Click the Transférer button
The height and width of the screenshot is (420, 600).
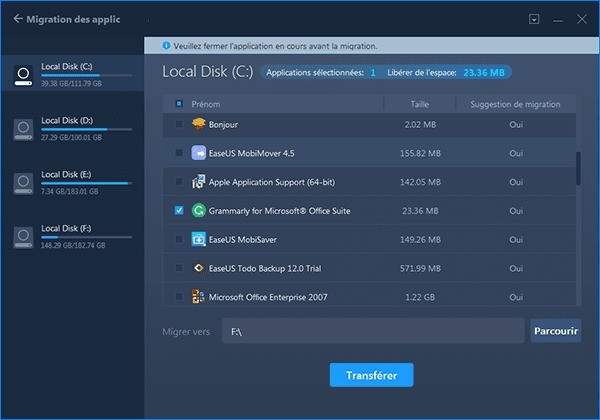(371, 375)
